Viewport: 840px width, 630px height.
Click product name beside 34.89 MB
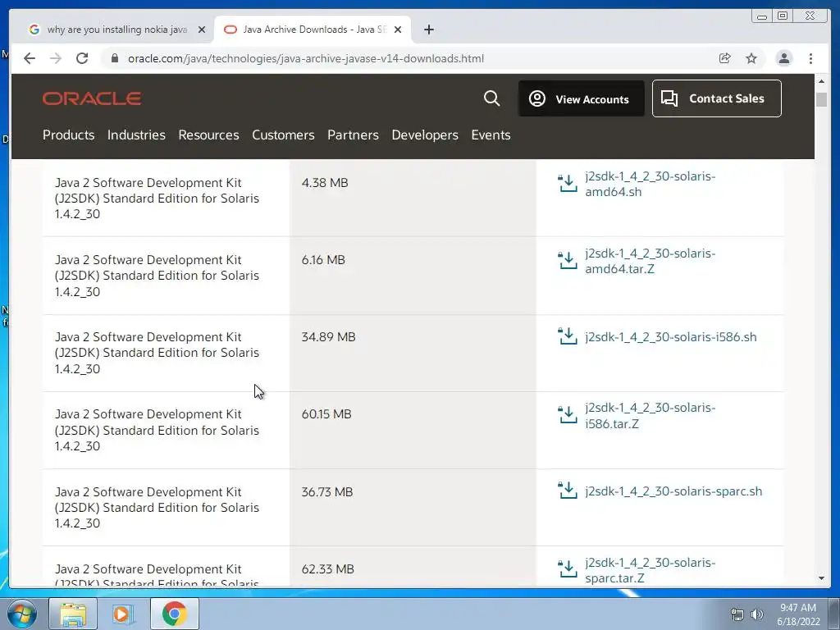pyautogui.click(x=157, y=353)
